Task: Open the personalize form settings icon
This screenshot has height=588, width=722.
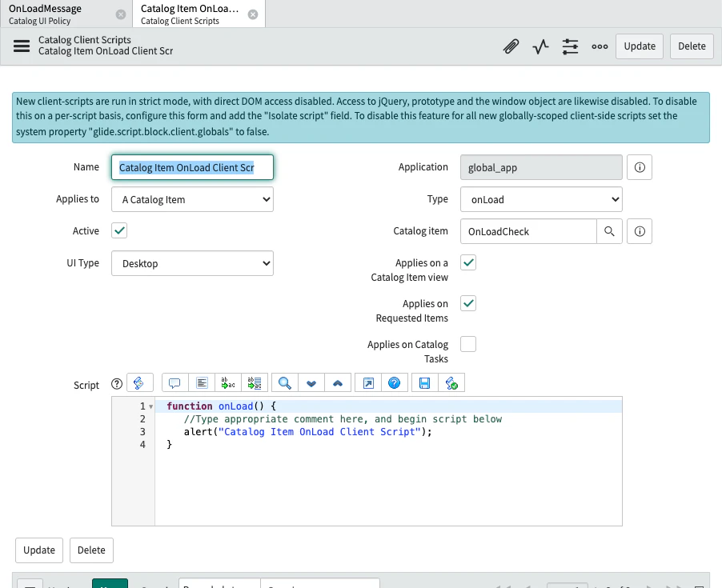Action: click(570, 46)
